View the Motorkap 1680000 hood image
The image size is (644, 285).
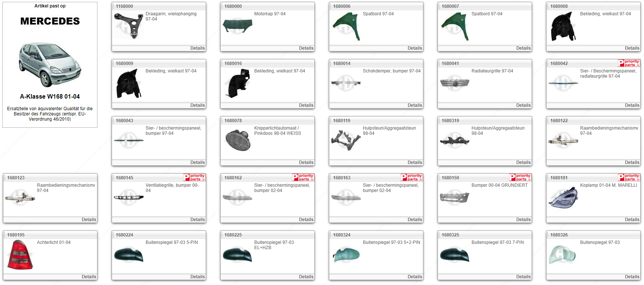tap(237, 26)
